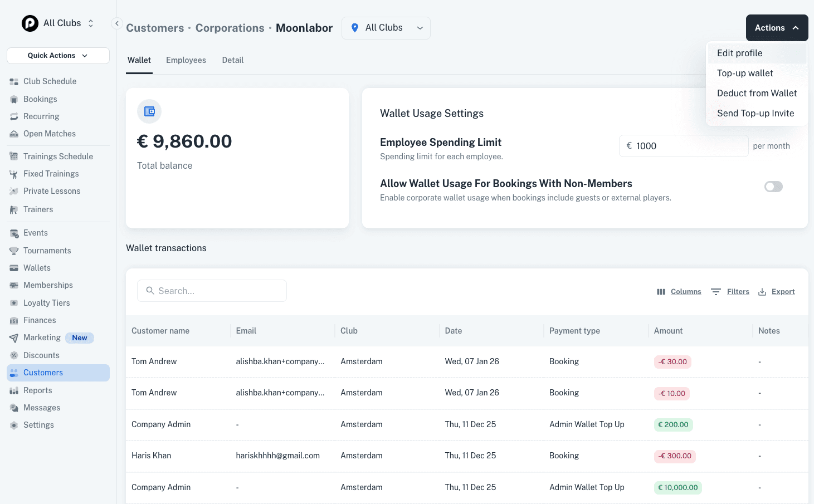Screen dimensions: 814x504
Task: Click hariskhhhh@gmail.com email cell
Action: [x=278, y=456]
